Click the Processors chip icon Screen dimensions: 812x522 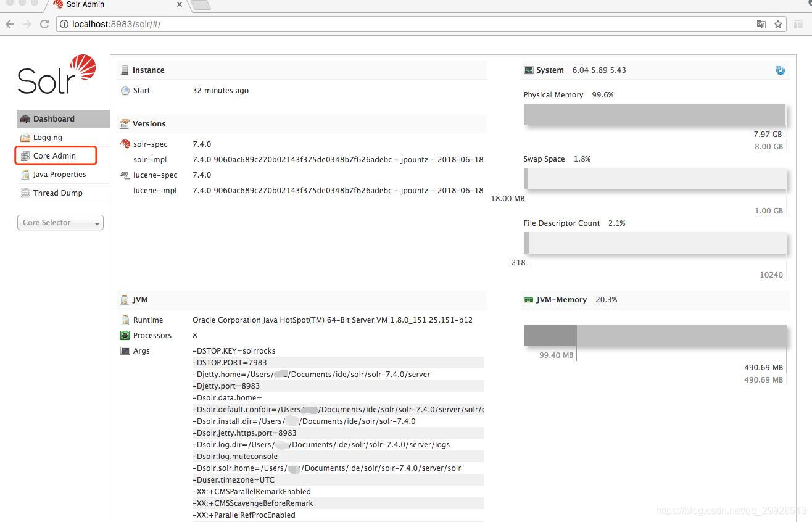(x=125, y=336)
